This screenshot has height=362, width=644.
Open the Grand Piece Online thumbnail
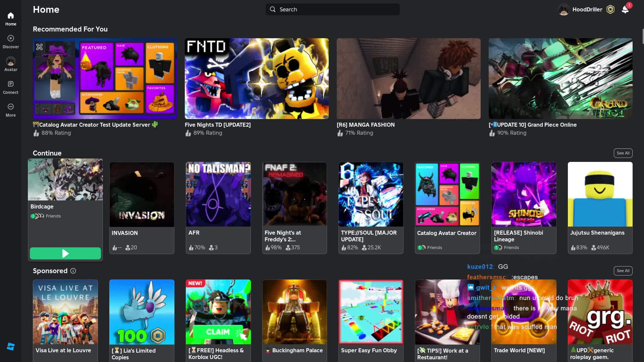click(x=560, y=78)
